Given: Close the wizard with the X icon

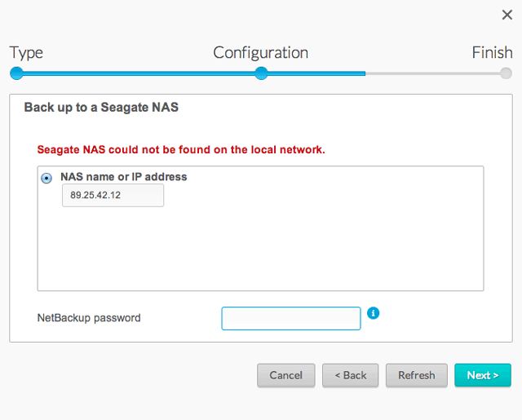Looking at the screenshot, I should 507,15.
